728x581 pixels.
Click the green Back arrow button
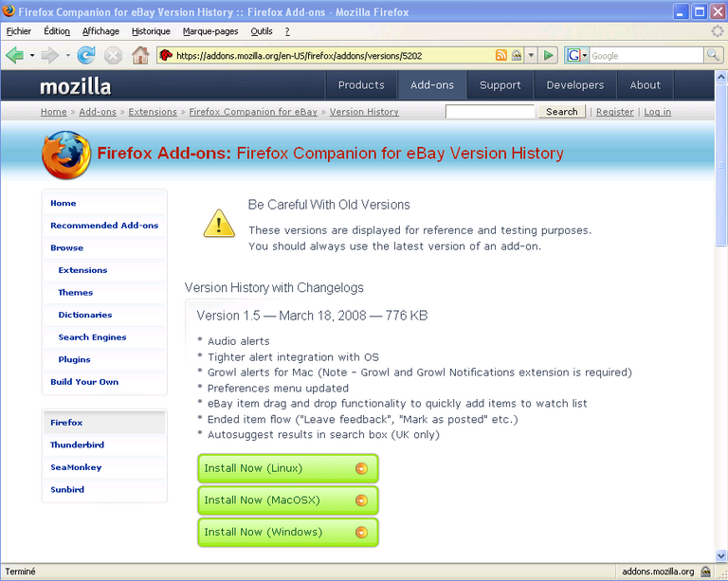[15, 56]
